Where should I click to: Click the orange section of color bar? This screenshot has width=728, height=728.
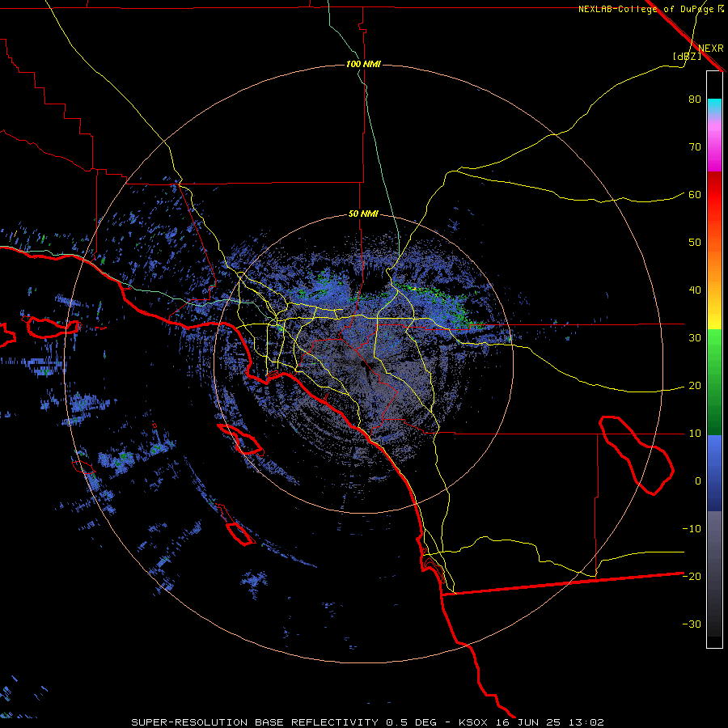[x=714, y=265]
